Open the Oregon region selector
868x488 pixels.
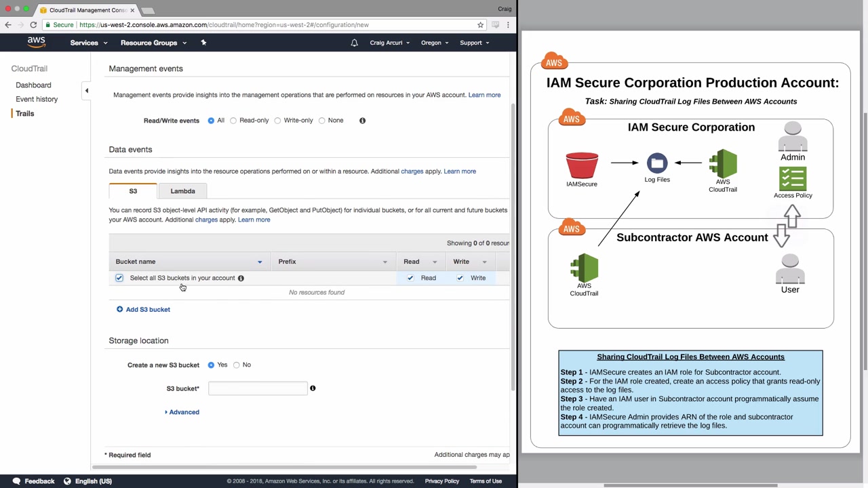coord(435,43)
